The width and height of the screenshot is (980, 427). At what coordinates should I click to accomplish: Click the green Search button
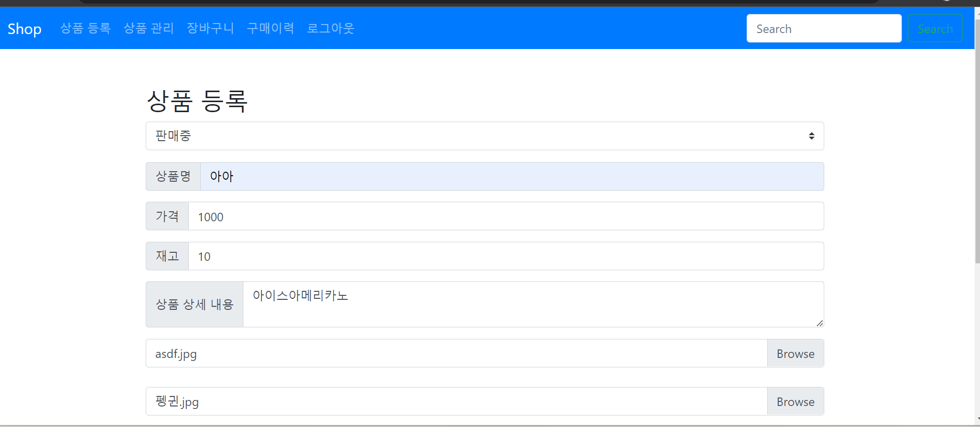point(935,29)
